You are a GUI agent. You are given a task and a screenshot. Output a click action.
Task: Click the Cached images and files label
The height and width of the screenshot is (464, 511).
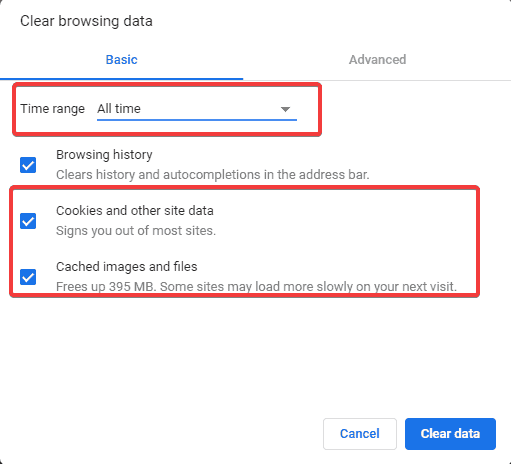pyautogui.click(x=127, y=267)
